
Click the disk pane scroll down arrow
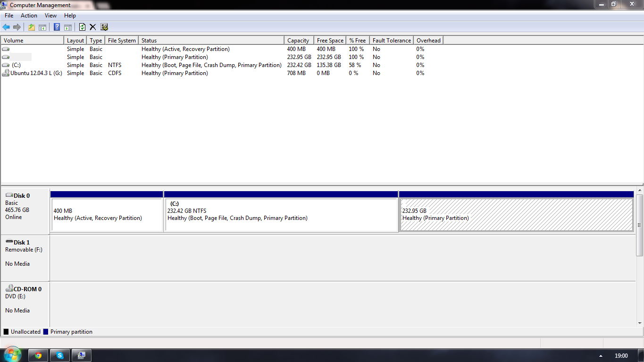coord(640,323)
